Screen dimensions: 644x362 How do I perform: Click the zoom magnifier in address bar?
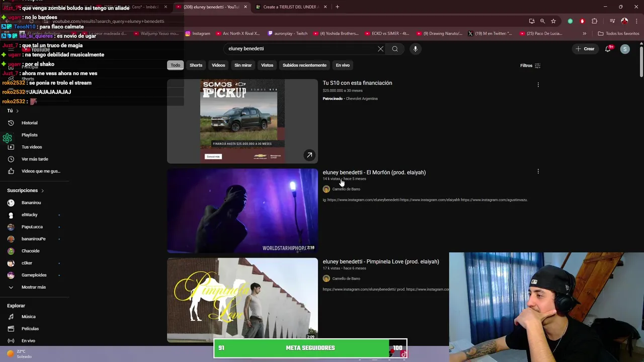click(x=542, y=21)
